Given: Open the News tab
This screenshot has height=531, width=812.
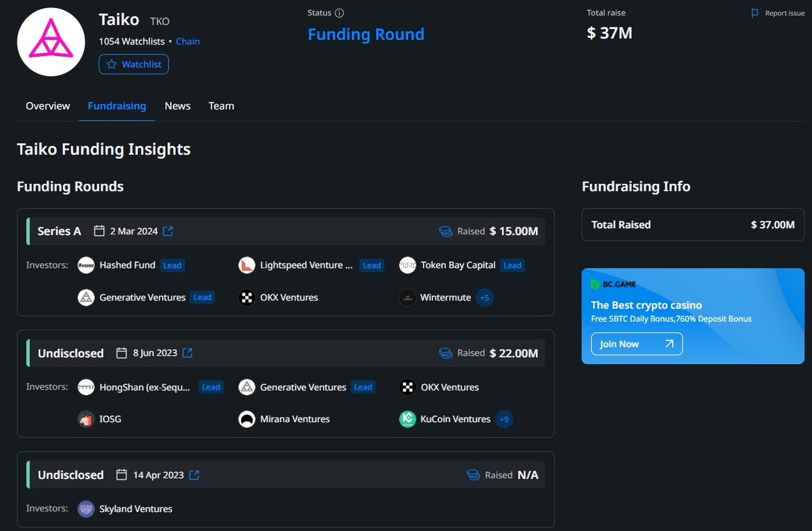Looking at the screenshot, I should coord(177,106).
